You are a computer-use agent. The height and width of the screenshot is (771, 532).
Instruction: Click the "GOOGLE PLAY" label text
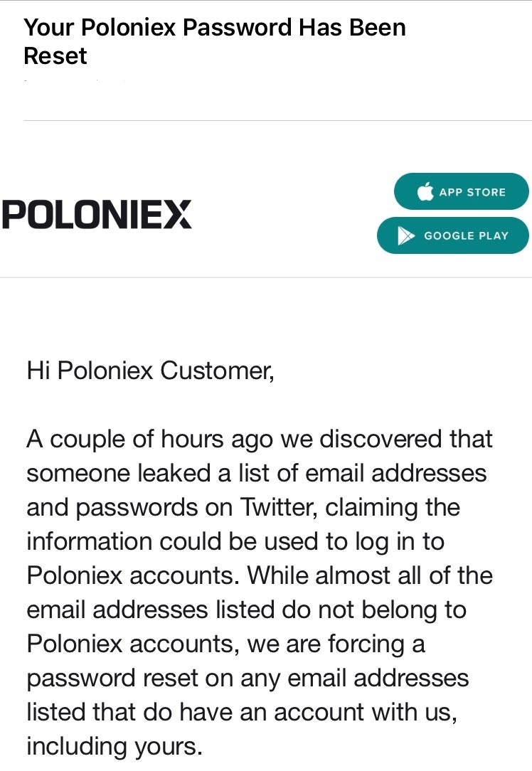point(466,235)
